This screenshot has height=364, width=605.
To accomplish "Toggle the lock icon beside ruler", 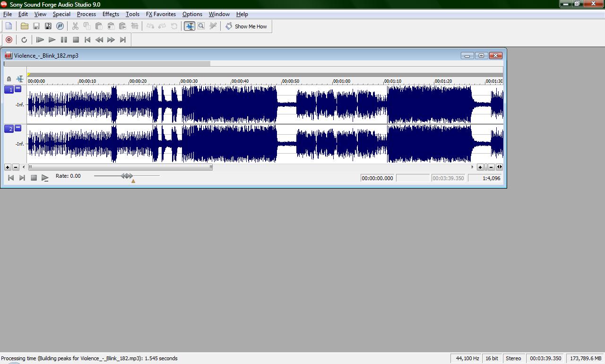I will (x=9, y=79).
